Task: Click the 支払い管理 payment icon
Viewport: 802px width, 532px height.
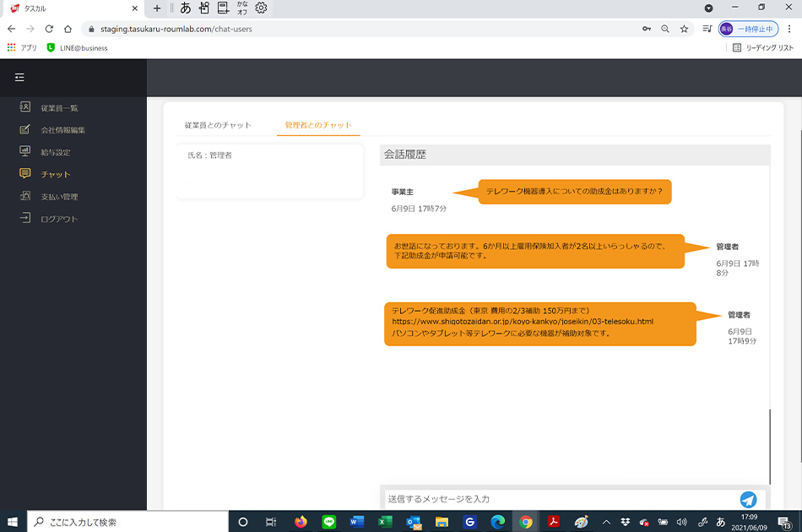Action: click(25, 195)
